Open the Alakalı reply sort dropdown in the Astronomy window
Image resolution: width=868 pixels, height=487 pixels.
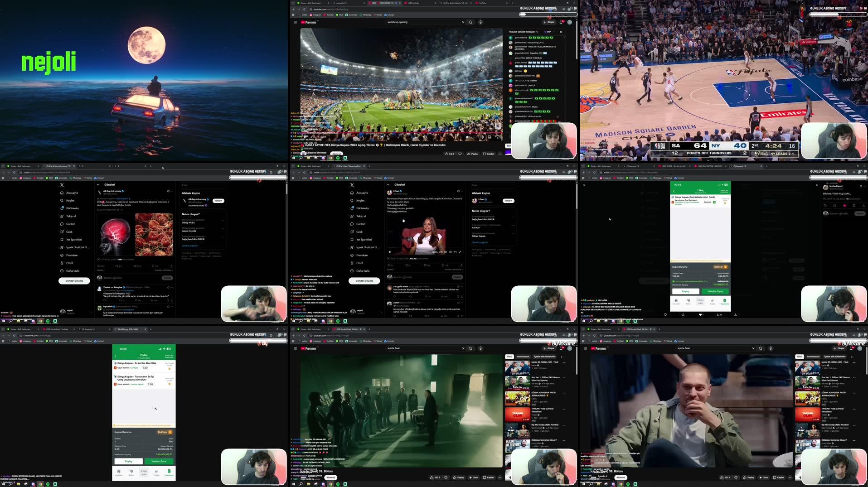click(101, 270)
